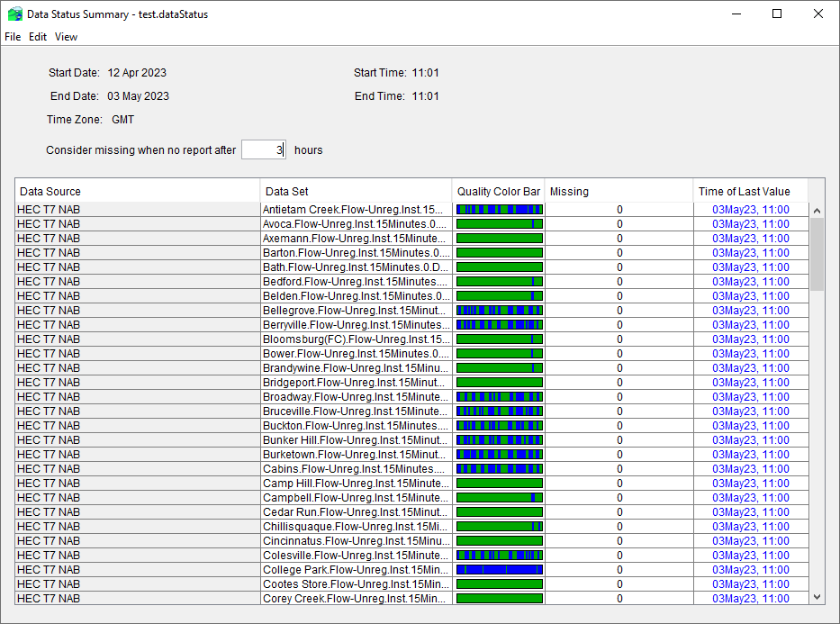
Task: Click the Quality Color Bar column header
Action: point(499,191)
